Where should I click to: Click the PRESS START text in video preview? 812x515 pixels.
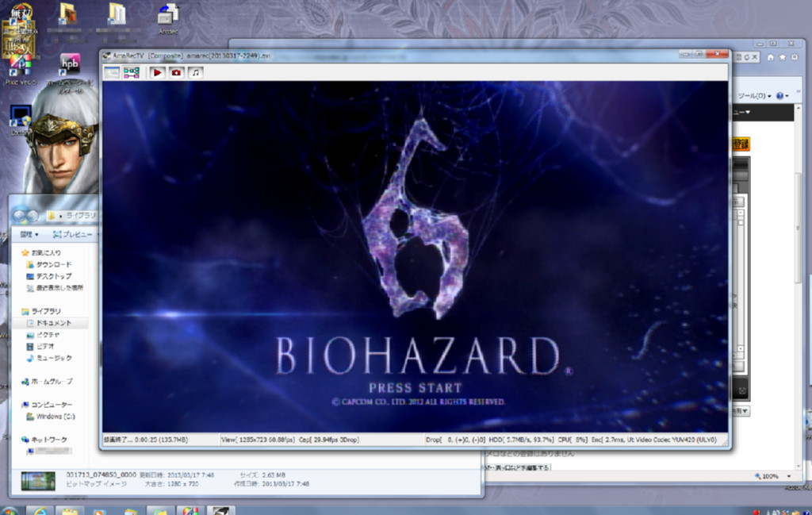click(415, 388)
